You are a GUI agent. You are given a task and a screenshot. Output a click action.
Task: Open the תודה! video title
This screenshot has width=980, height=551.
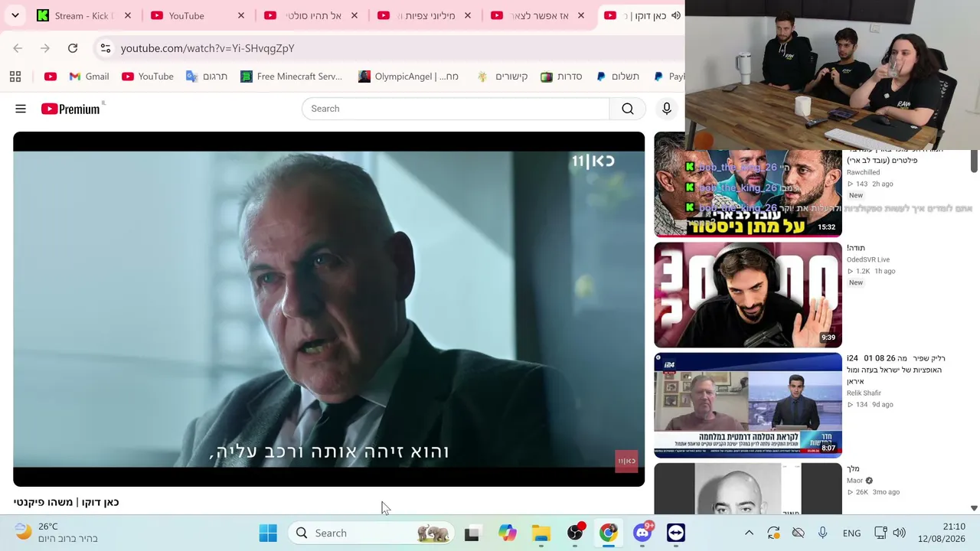(x=856, y=248)
